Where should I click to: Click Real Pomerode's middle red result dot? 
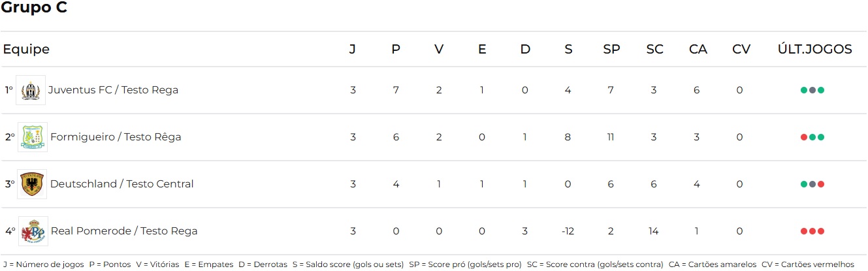coord(812,231)
